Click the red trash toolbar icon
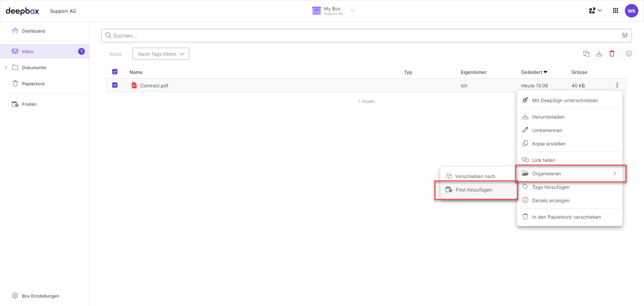 pos(611,54)
